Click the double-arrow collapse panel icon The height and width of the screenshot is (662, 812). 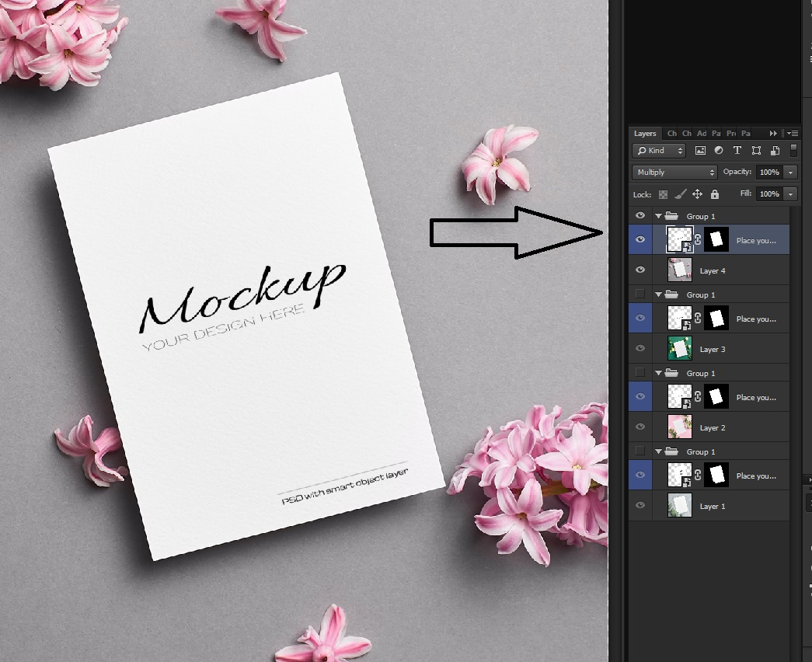774,133
